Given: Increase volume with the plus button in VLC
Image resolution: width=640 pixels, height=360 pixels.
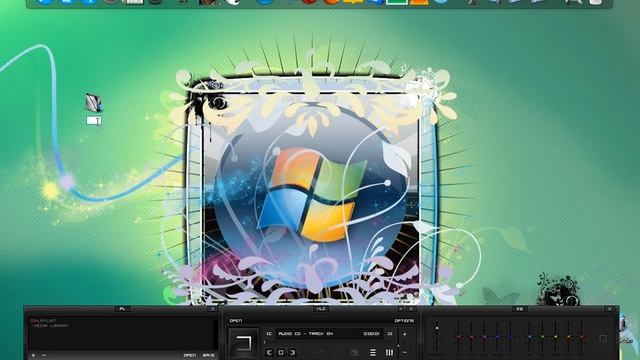Looking at the screenshot, I should click(x=404, y=334).
